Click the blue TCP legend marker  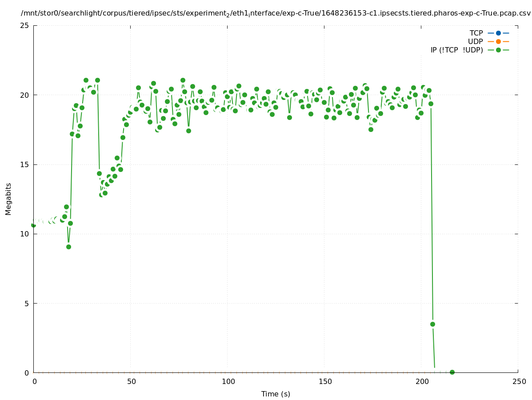[498, 33]
